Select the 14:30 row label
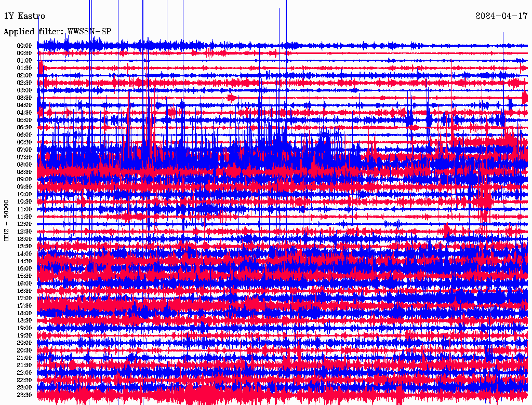Viewport: 532px width, 405px height. click(x=24, y=261)
